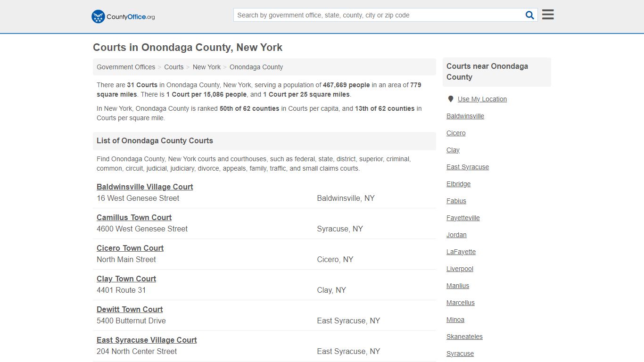This screenshot has height=362, width=644.
Task: Click Use My Location link
Action: click(482, 99)
